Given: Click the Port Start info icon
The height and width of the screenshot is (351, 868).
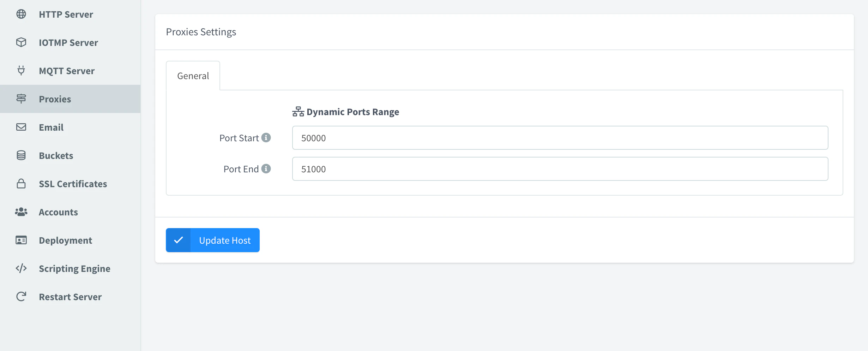Looking at the screenshot, I should coord(266,138).
